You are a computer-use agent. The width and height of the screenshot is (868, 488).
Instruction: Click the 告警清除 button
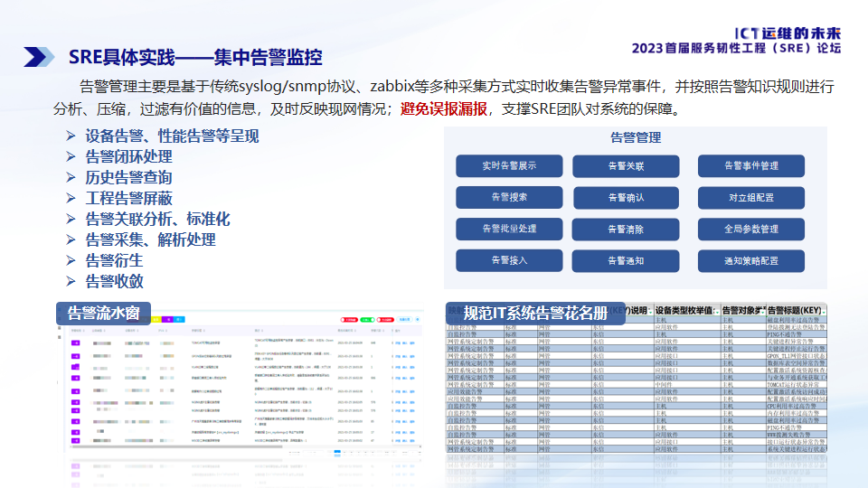(x=626, y=229)
